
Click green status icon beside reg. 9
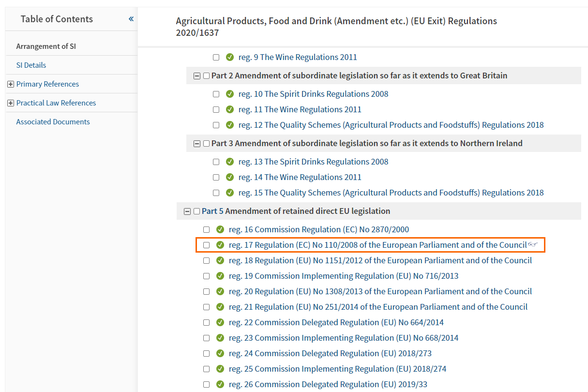click(x=230, y=57)
